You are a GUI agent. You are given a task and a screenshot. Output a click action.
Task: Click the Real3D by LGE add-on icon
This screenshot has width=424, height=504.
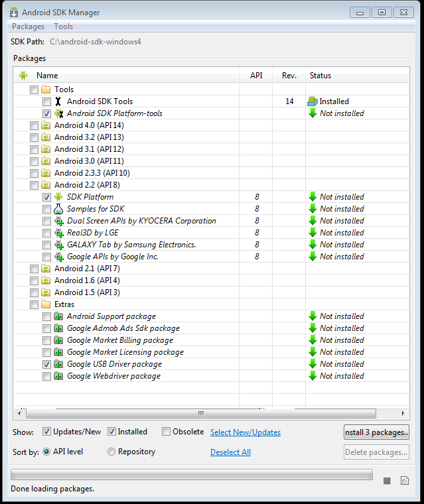pyautogui.click(x=58, y=233)
